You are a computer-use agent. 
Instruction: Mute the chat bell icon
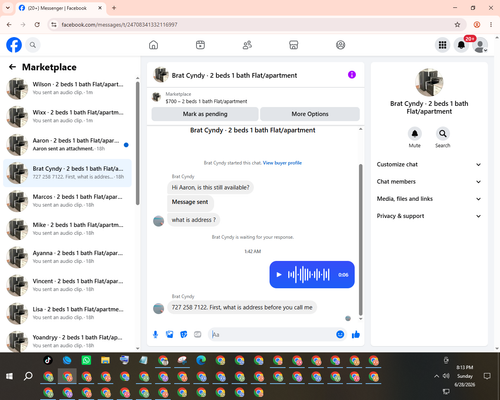pyautogui.click(x=414, y=134)
